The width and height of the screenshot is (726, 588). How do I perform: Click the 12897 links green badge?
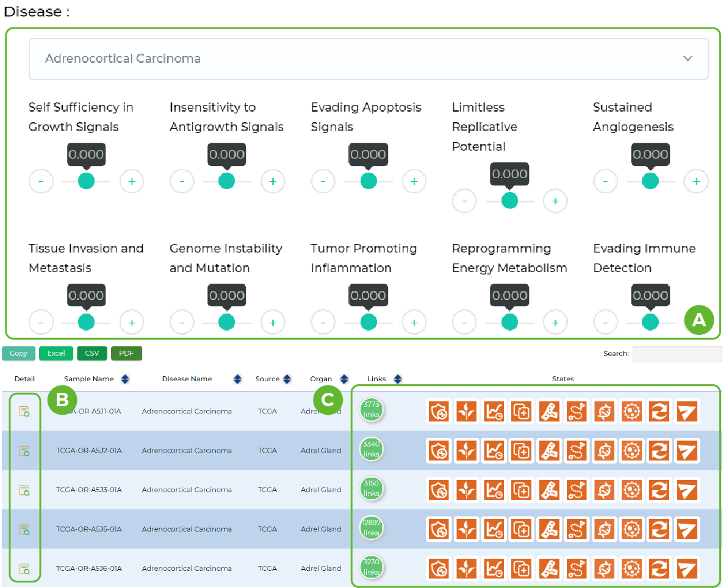tap(371, 528)
